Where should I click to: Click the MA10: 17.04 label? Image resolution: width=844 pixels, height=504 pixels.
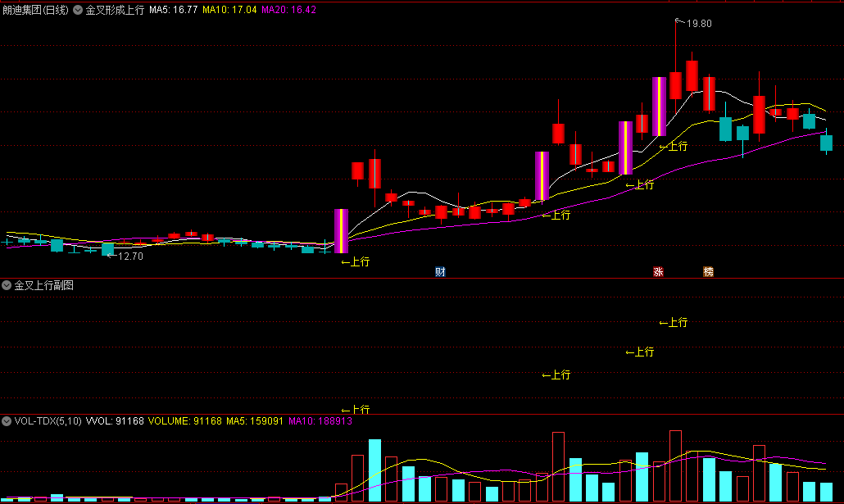pos(229,10)
